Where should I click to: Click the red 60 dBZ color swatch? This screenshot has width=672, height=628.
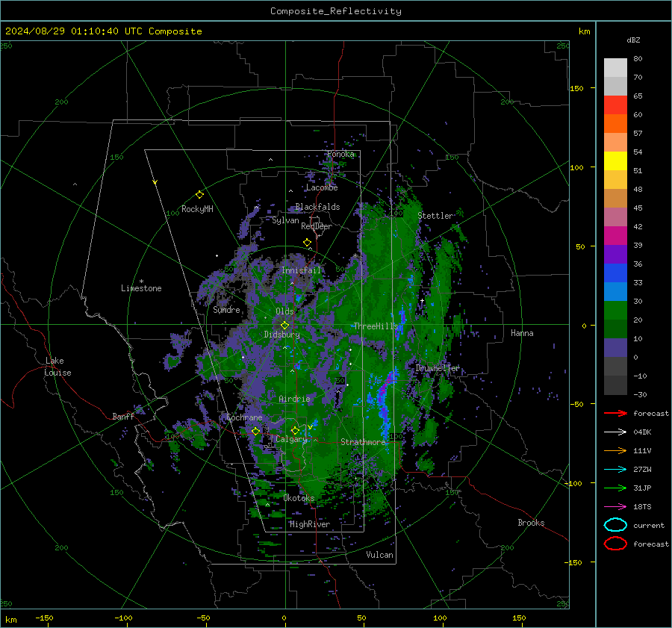click(615, 105)
